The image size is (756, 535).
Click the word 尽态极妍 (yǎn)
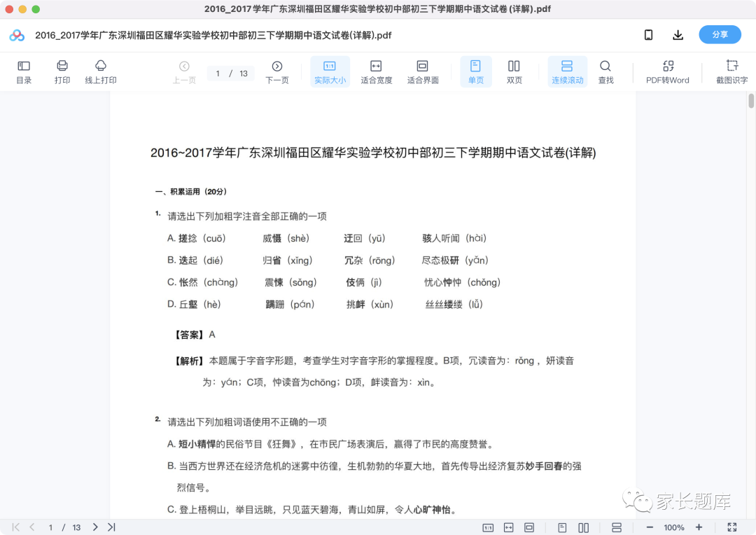click(x=455, y=260)
